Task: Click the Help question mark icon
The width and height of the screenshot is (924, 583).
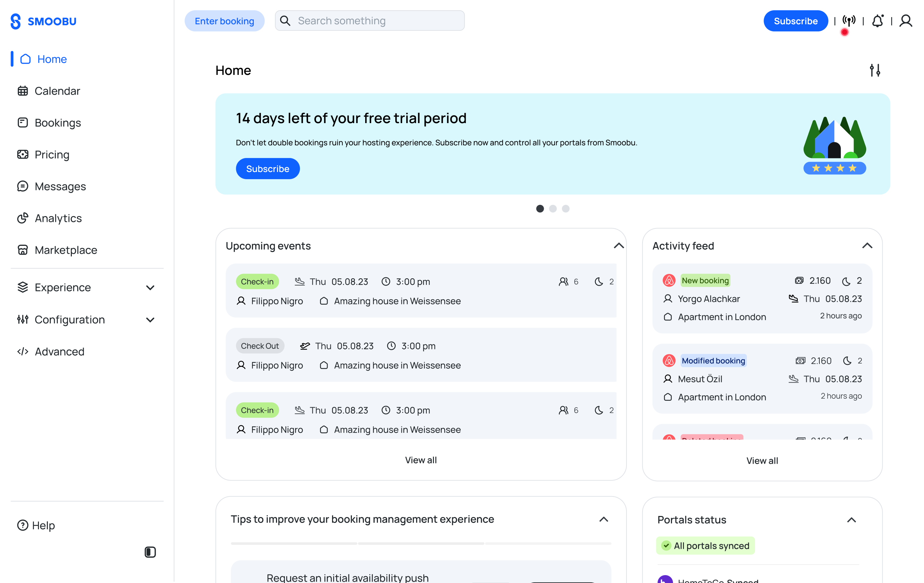Action: (x=23, y=525)
